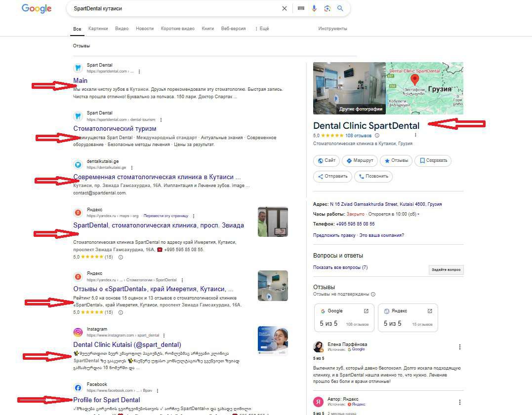
Task: Open three-dot menu on Елена Парфёнова's review
Action: click(460, 347)
